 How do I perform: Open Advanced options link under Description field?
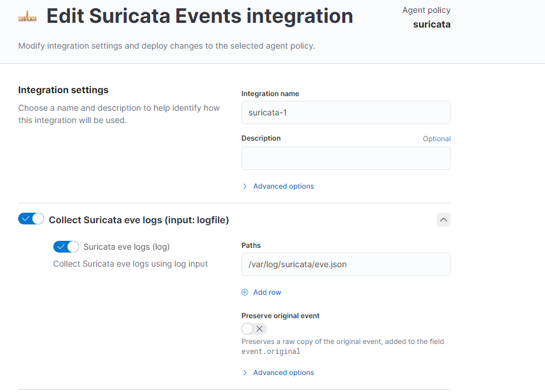coord(284,186)
